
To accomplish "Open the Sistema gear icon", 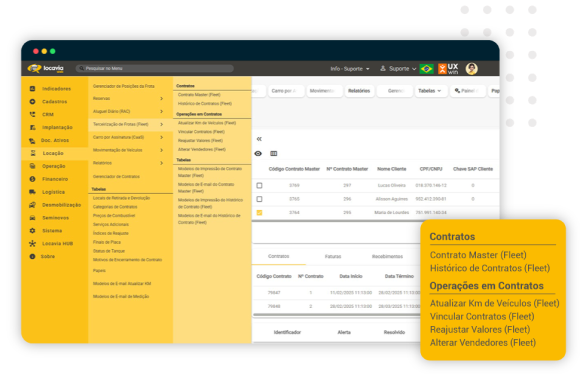I will click(33, 230).
